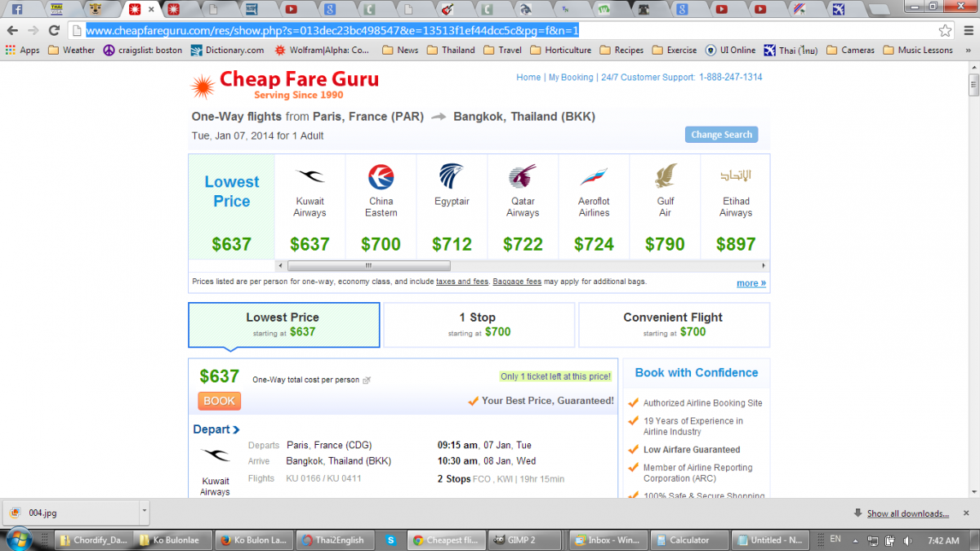
Task: Open the My Booking link
Action: 571,78
